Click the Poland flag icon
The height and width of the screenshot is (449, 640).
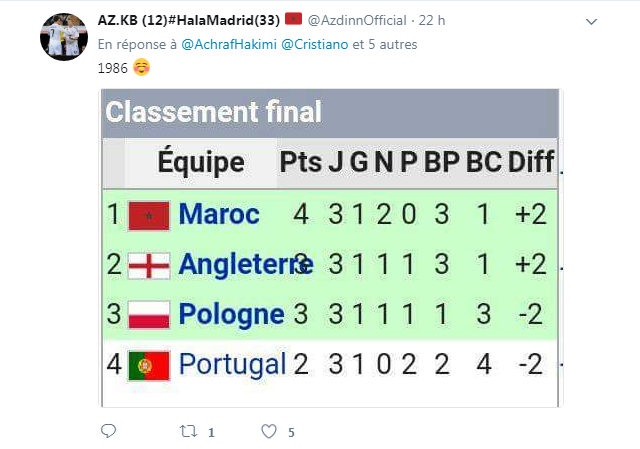149,314
